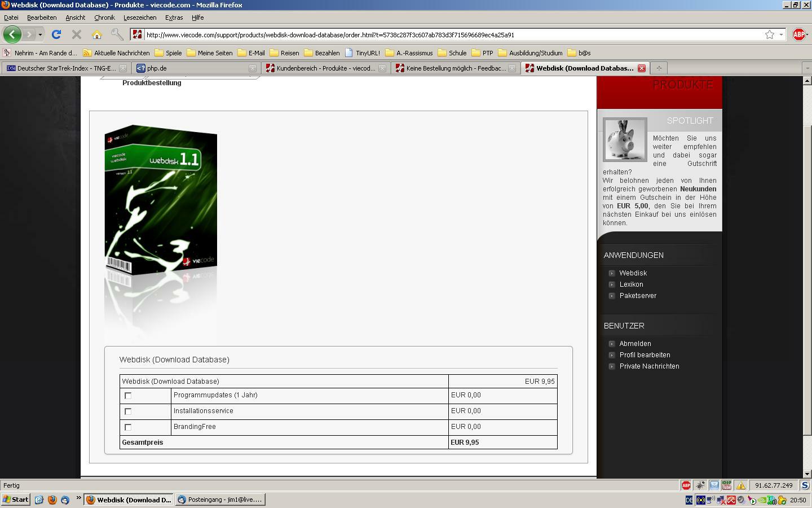Check the BrandingFree option
The image size is (812, 508).
128,427
